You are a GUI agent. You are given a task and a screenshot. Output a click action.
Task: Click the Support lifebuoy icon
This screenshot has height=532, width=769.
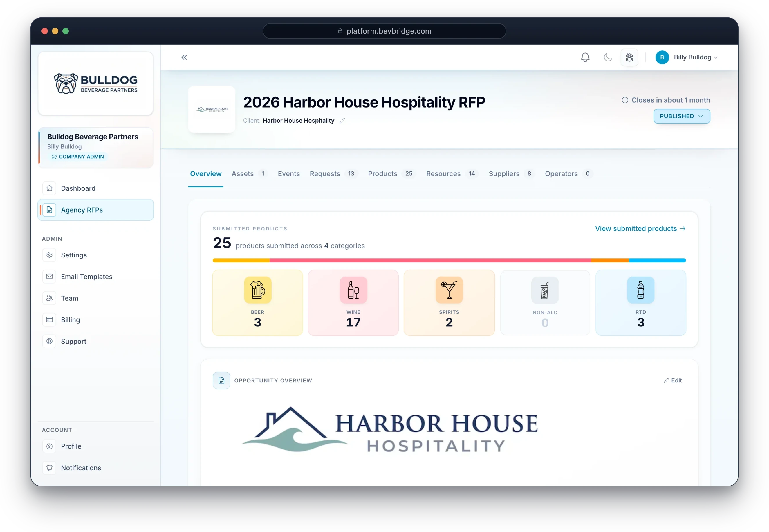click(49, 341)
